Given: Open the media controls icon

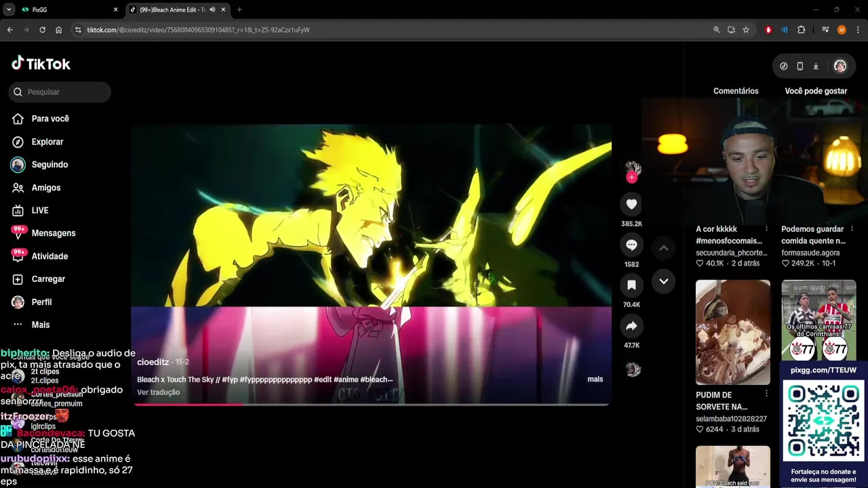Looking at the screenshot, I should 825,30.
